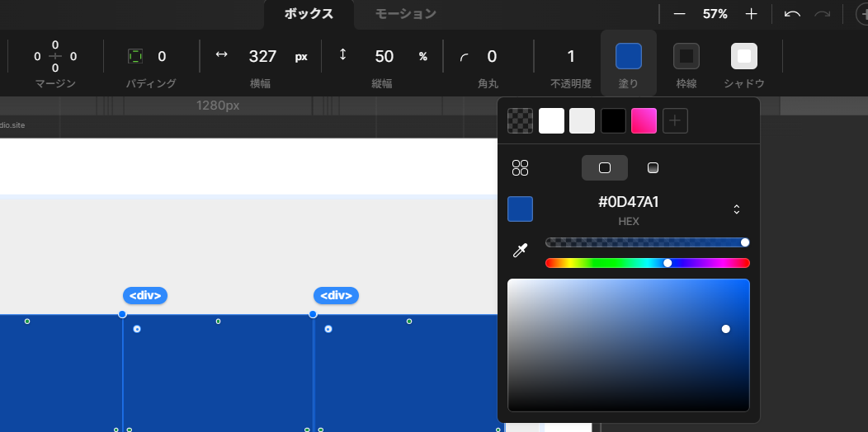Change the height unit %

point(423,57)
